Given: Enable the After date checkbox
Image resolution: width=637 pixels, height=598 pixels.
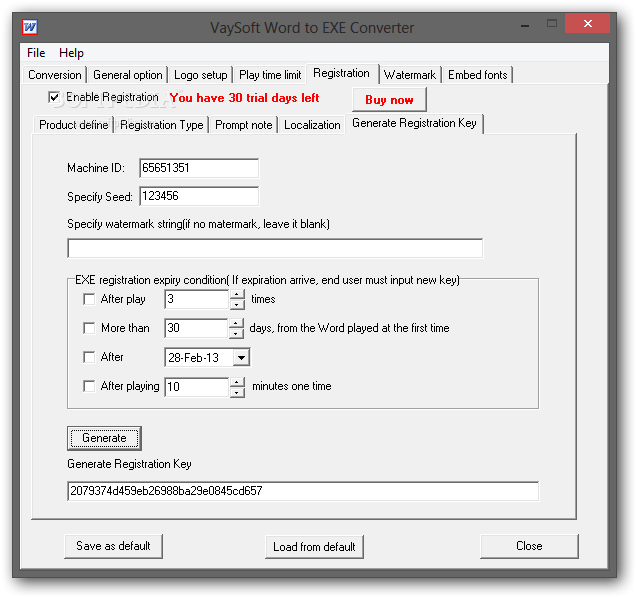Looking at the screenshot, I should (89, 357).
